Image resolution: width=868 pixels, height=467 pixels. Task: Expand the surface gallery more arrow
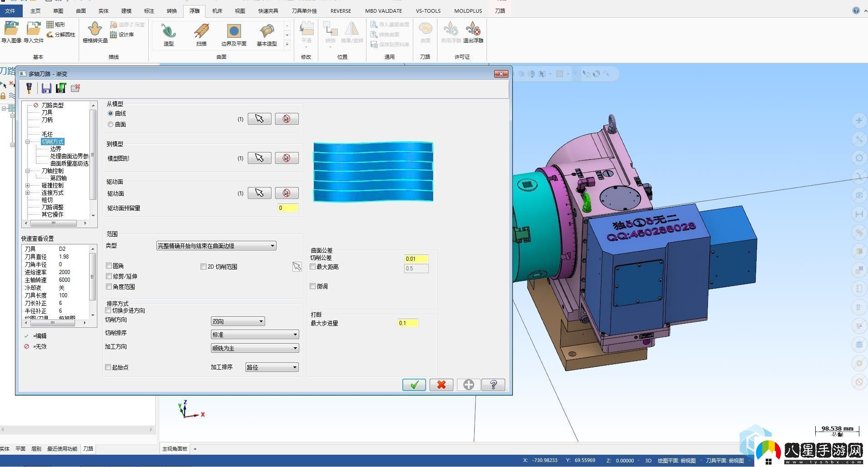(x=287, y=44)
